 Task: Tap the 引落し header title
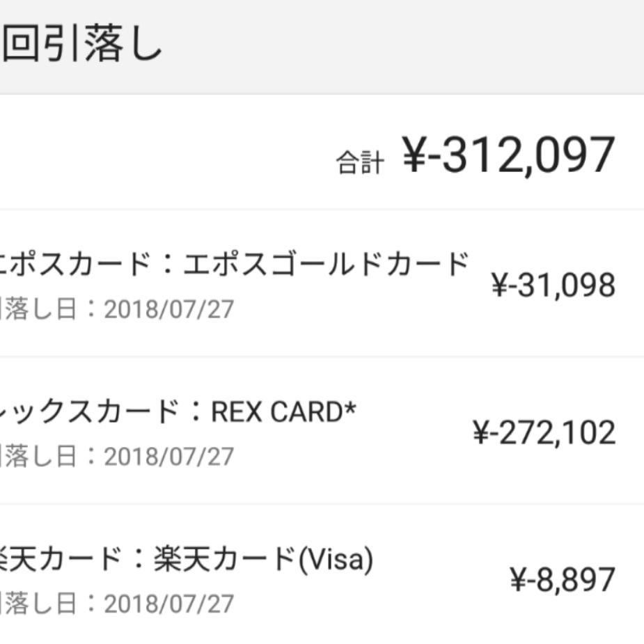pos(82,47)
